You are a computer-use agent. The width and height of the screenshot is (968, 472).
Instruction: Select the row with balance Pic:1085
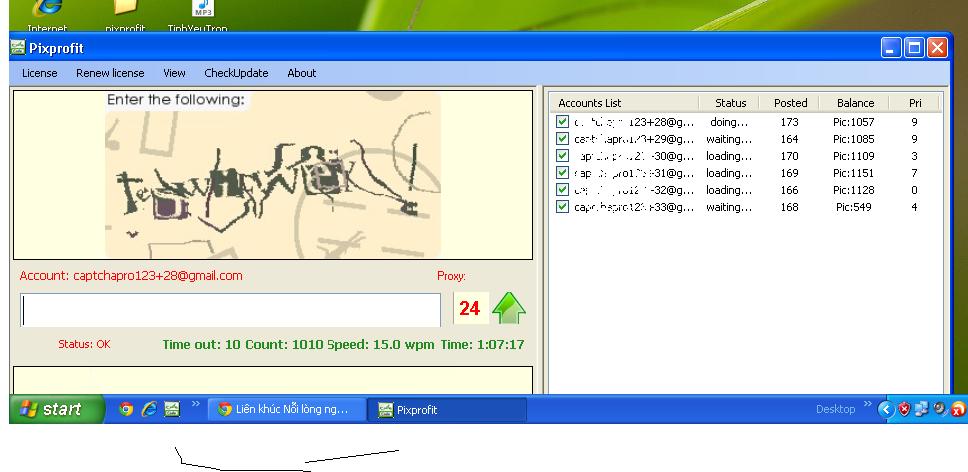point(747,139)
